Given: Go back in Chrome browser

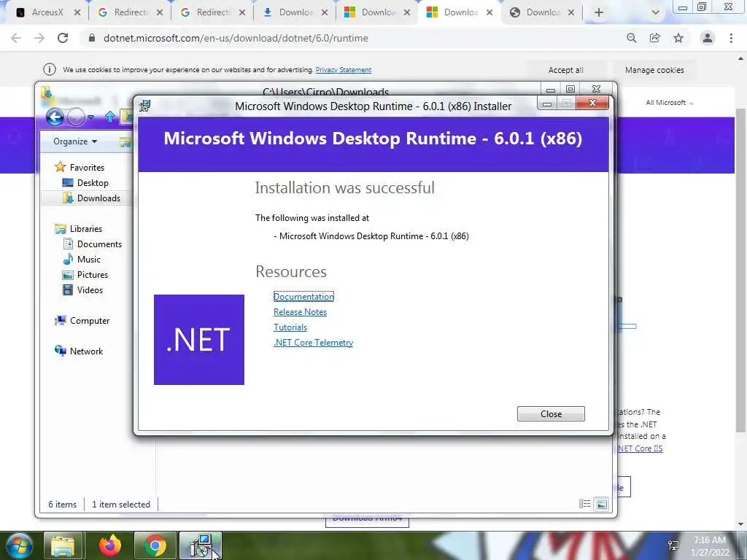Looking at the screenshot, I should click(16, 38).
